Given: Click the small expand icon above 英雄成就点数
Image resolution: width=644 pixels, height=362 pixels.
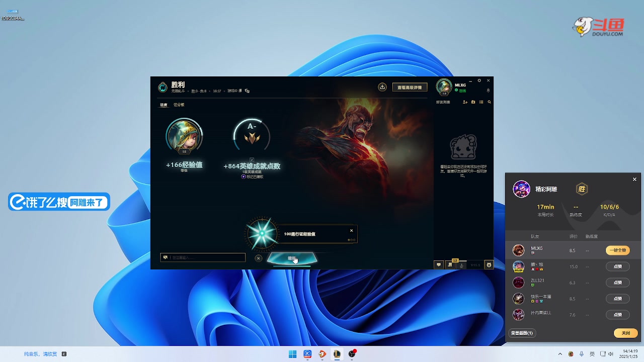Looking at the screenshot, I should pos(252,160).
